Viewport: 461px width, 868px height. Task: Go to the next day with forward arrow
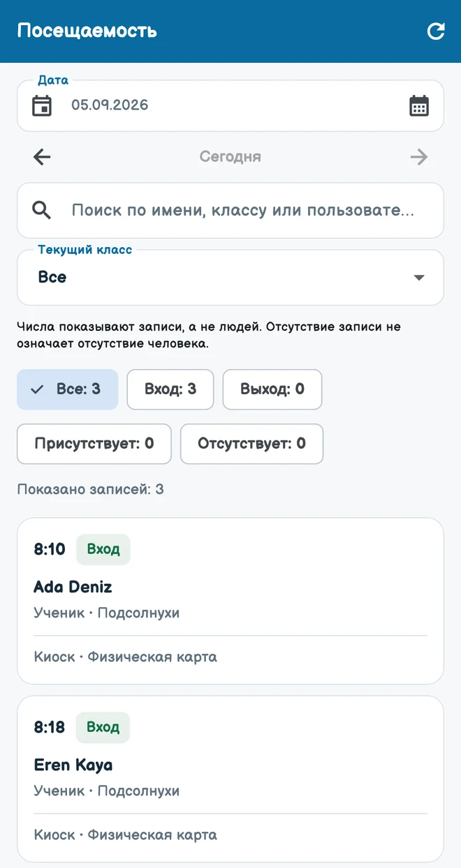click(x=419, y=157)
